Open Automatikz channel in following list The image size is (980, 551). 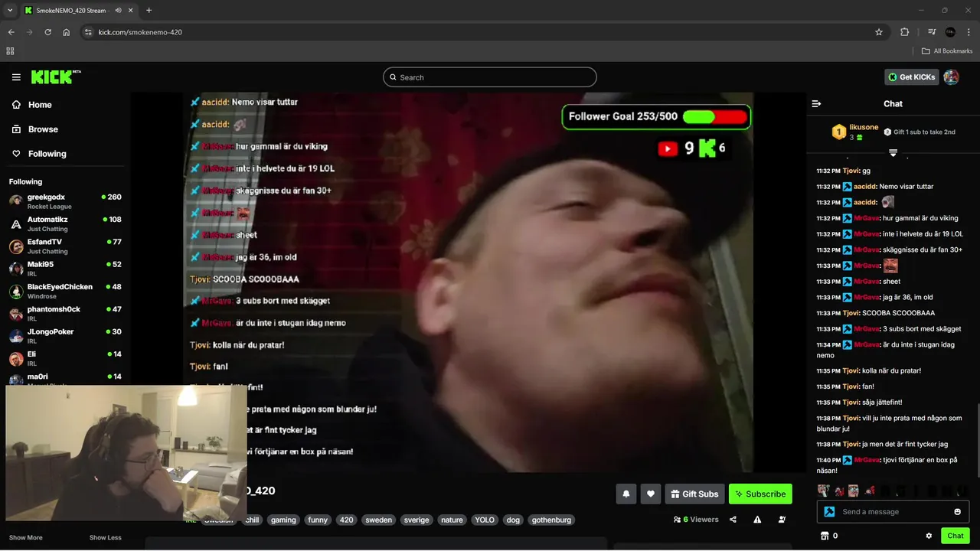[x=65, y=223]
